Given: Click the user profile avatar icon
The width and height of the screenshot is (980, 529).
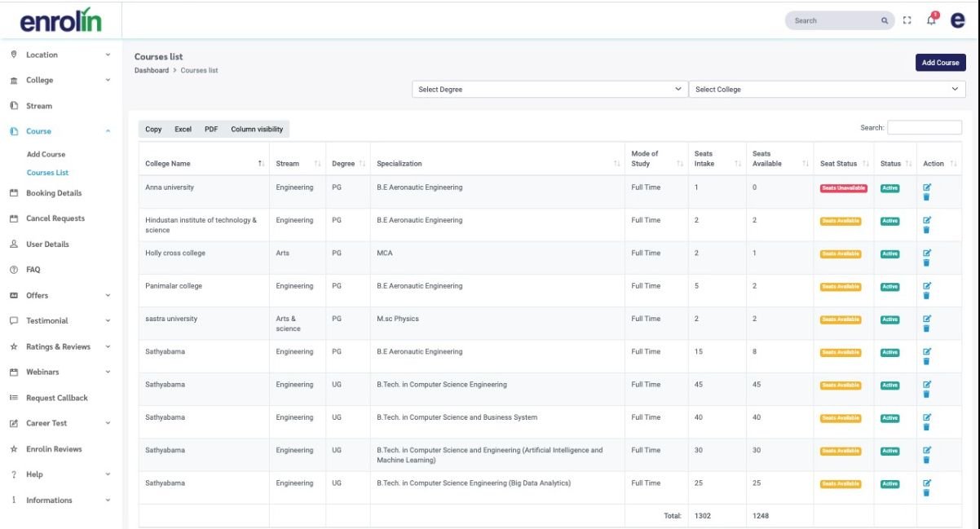Looking at the screenshot, I should 957,20.
